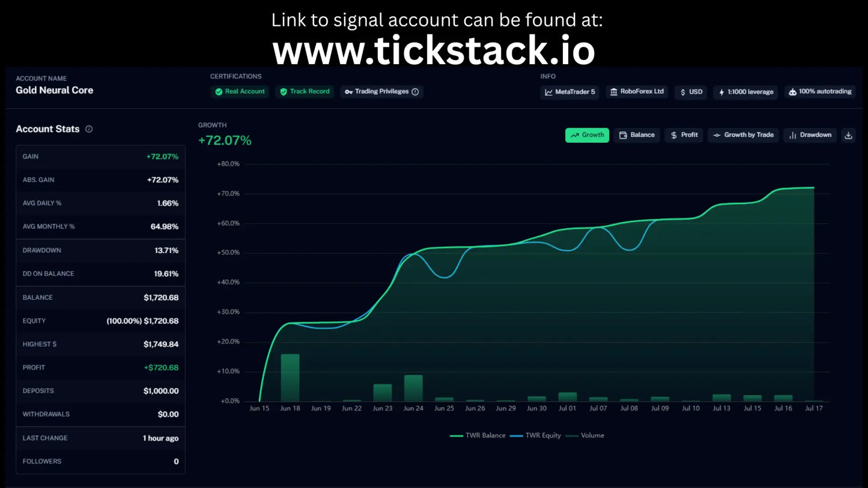Click the MetaTrader 5 platform badge
This screenshot has height=488, width=868.
[569, 92]
